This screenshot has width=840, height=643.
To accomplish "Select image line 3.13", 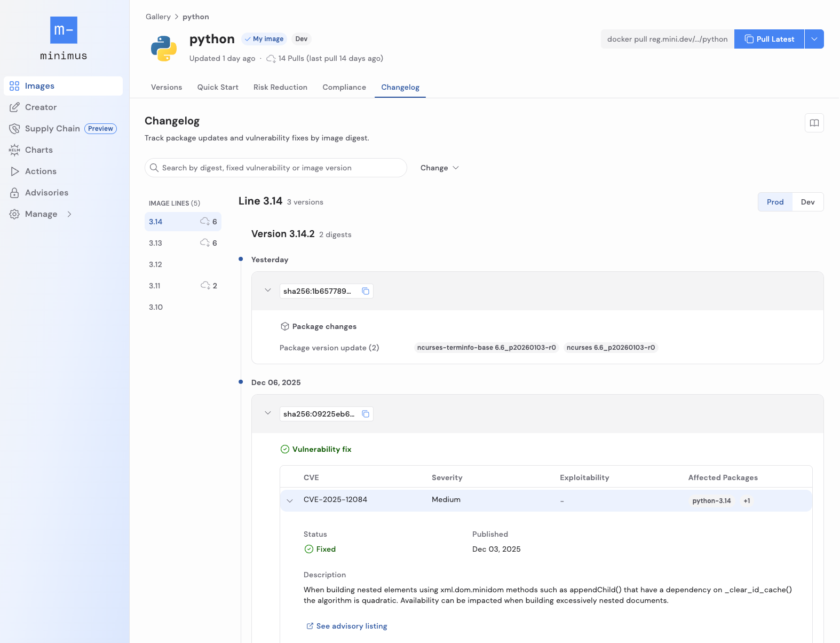I will (183, 243).
